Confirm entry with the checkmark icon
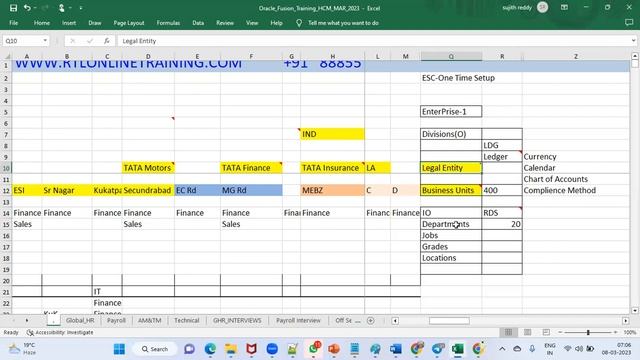The height and width of the screenshot is (360, 640). click(90, 41)
